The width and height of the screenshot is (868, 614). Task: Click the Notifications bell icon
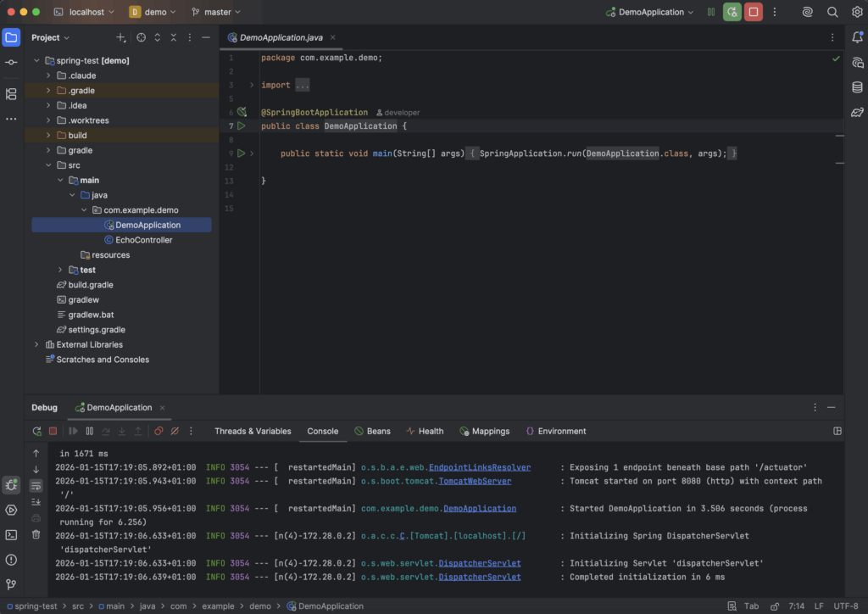point(858,37)
